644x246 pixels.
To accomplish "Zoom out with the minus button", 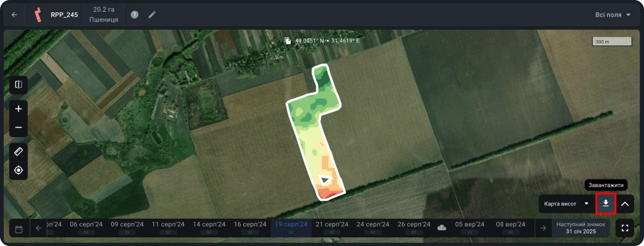I will [18, 127].
